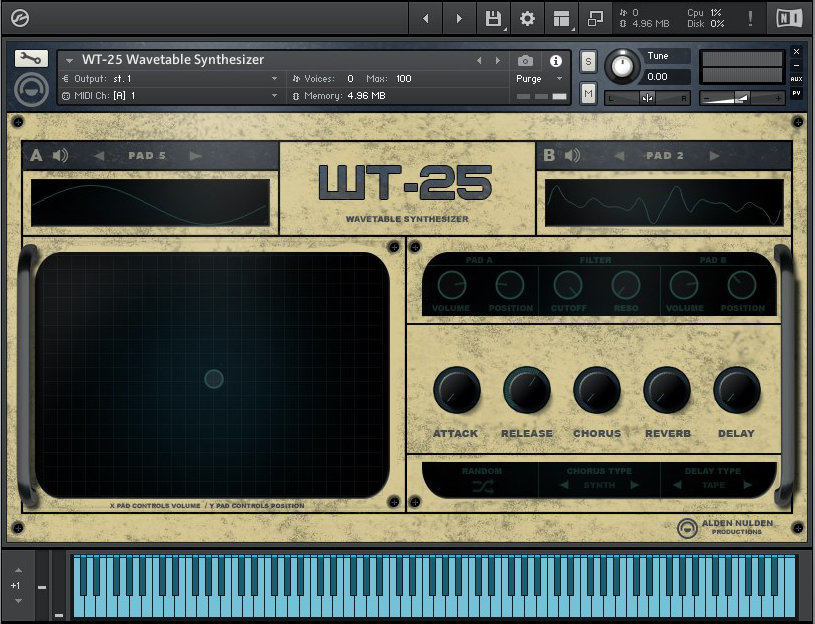Toggle the browser panel layout icon
Viewport: 815px width, 624px height.
click(x=562, y=18)
